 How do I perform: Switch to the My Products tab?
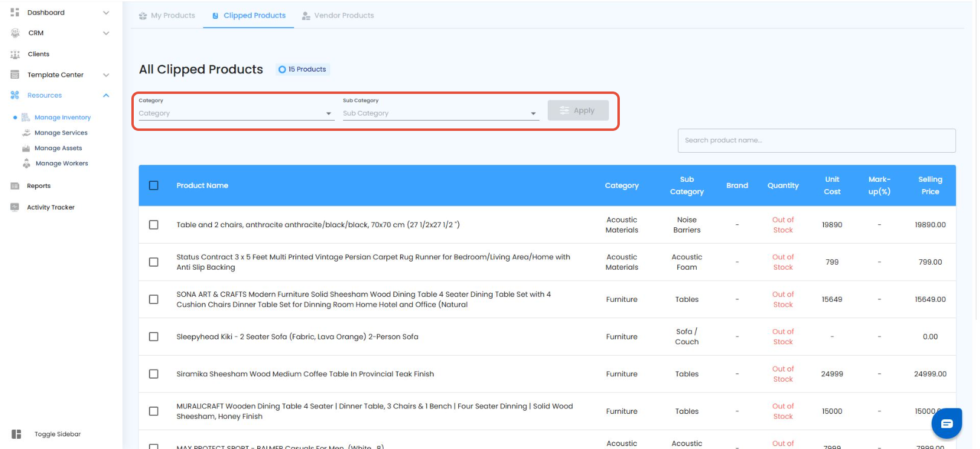tap(167, 16)
